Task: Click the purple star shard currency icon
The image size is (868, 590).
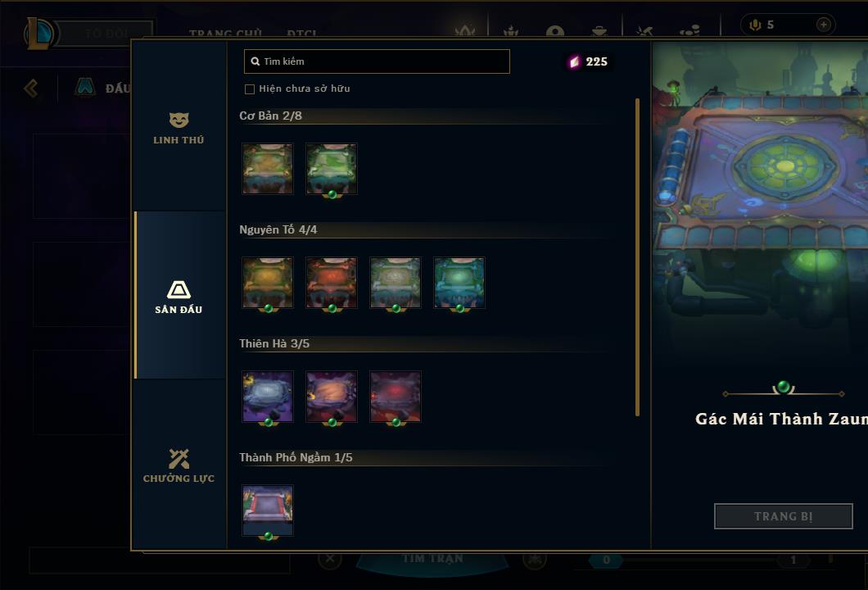Action: pos(575,61)
